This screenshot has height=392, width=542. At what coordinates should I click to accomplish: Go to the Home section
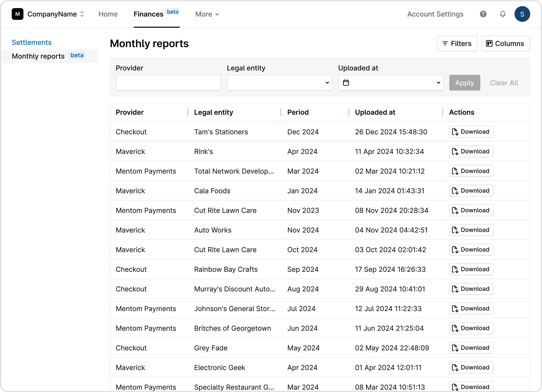point(108,14)
